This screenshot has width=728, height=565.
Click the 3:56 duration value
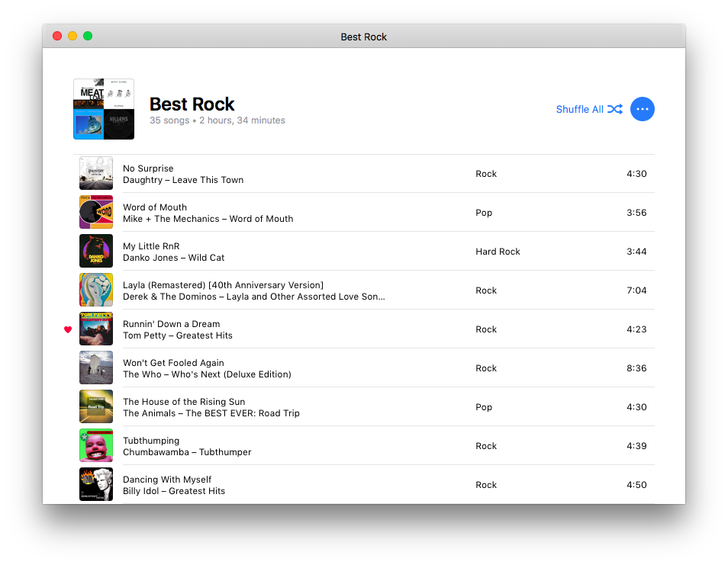pyautogui.click(x=636, y=213)
